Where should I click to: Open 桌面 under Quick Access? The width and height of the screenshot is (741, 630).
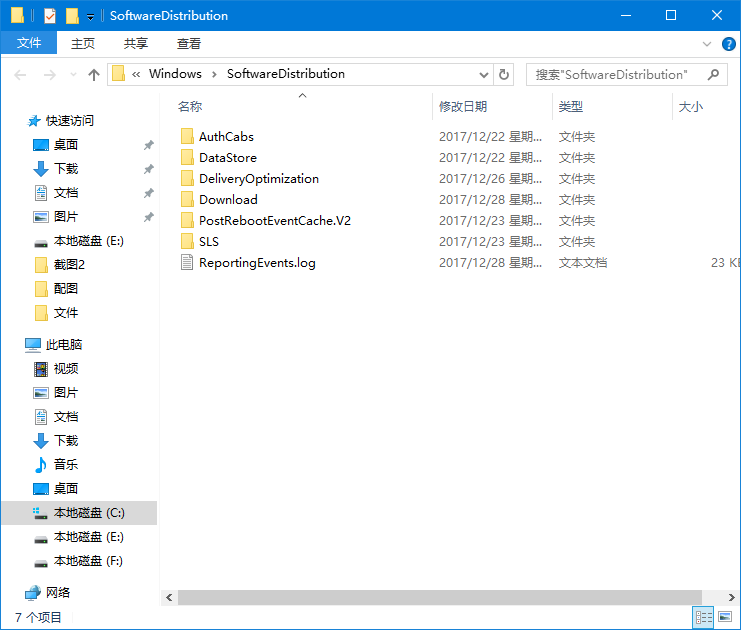click(66, 145)
